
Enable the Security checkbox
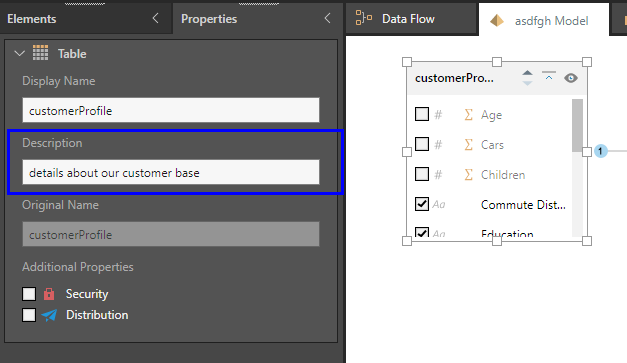click(29, 294)
